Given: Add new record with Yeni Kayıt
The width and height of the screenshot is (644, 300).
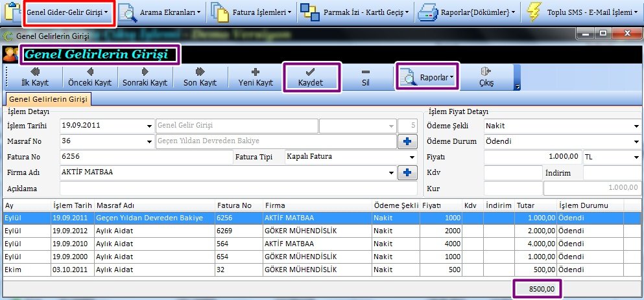Looking at the screenshot, I should (255, 77).
